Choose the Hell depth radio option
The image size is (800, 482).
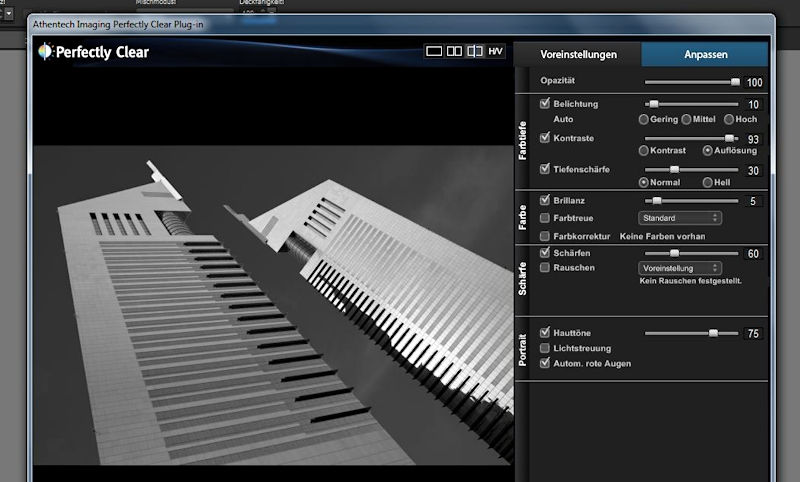708,182
